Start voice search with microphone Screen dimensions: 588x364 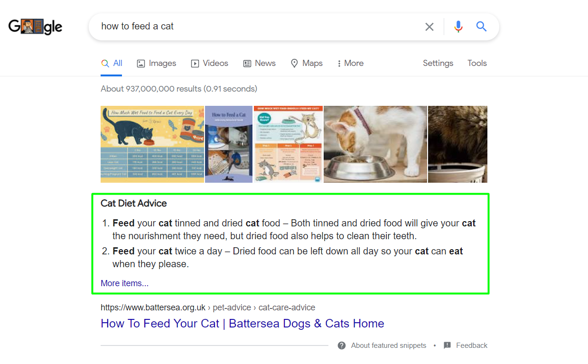tap(458, 27)
